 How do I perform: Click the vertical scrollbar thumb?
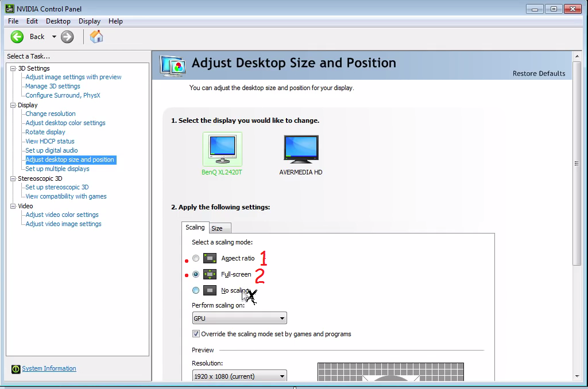(x=577, y=164)
